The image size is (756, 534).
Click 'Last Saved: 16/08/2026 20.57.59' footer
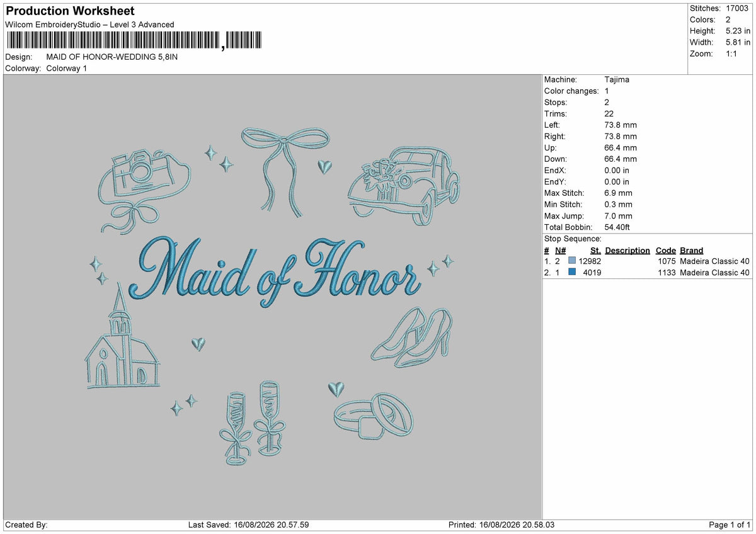(248, 525)
